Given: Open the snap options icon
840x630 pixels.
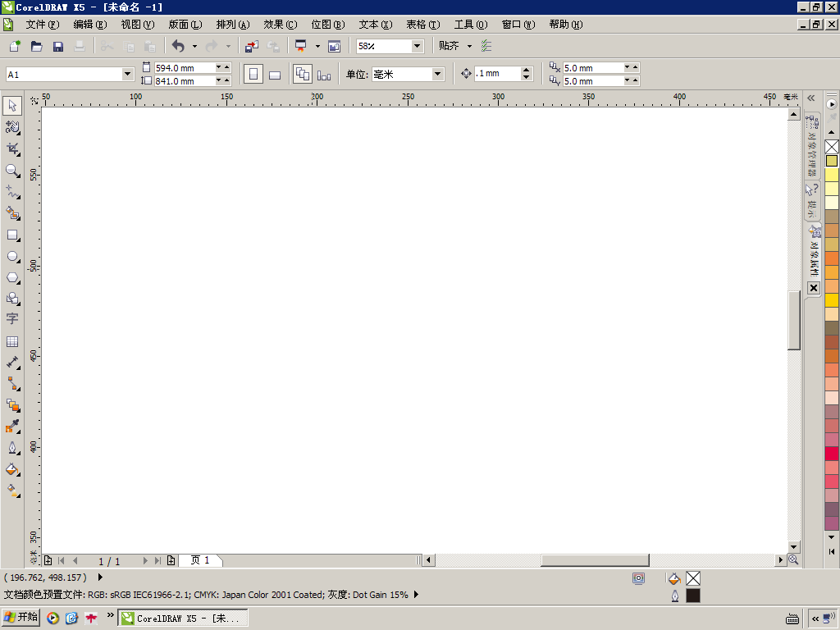Looking at the screenshot, I should coord(486,46).
